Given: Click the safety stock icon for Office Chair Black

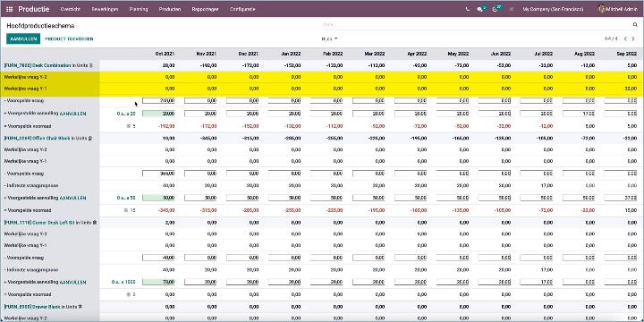Looking at the screenshot, I should tap(126, 210).
